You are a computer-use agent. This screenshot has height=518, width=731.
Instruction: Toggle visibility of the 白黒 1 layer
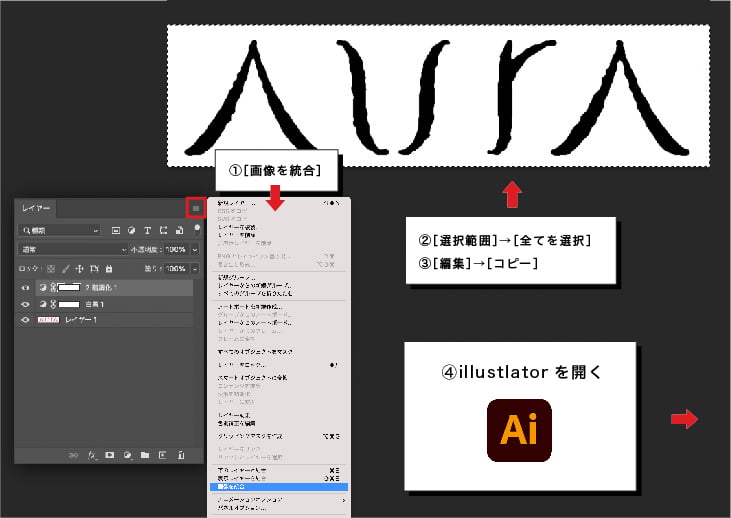[x=26, y=304]
